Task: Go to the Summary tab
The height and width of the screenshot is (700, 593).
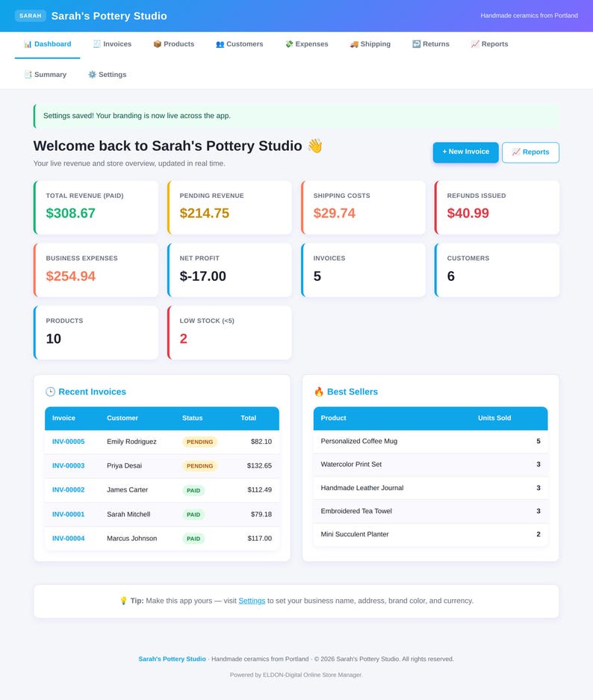Action: [x=46, y=75]
